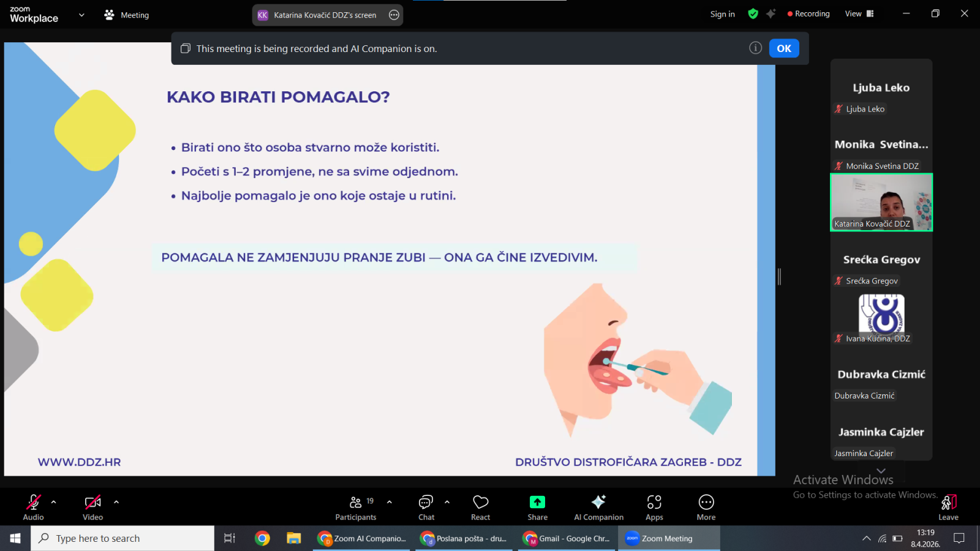
Task: Switch to the Meeting tab
Action: coord(127,15)
